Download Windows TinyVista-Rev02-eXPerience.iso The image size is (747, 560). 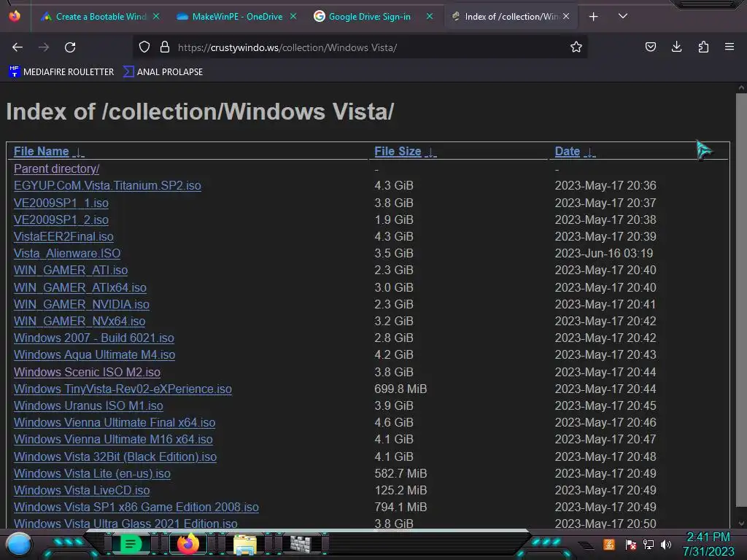point(123,389)
